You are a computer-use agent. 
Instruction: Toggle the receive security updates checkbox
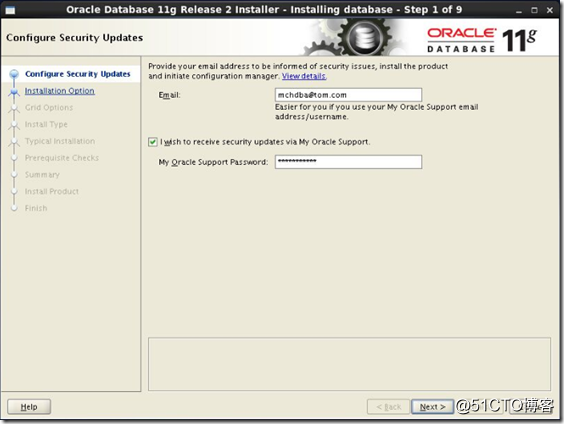coord(153,142)
